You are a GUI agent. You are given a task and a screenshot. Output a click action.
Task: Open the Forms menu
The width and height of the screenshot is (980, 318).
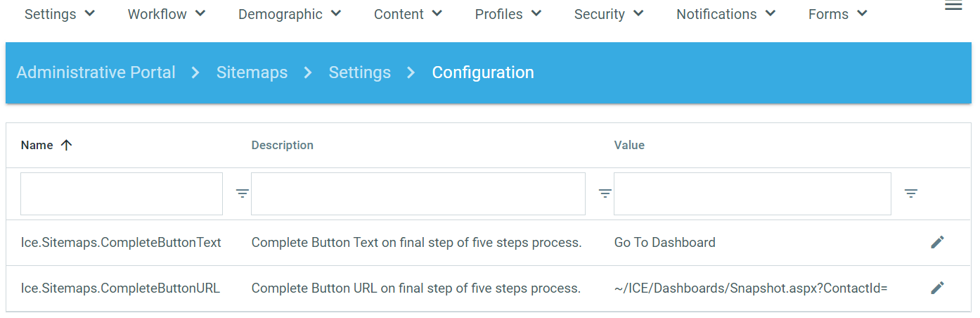838,14
